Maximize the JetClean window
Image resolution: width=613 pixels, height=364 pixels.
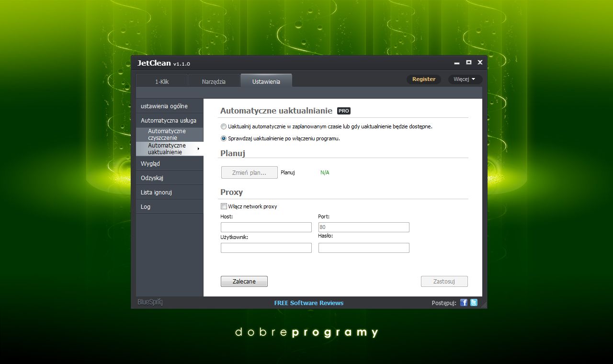point(469,62)
